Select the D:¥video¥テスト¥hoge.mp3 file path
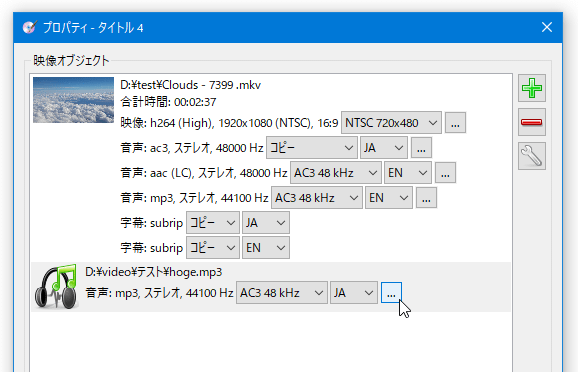 (154, 272)
